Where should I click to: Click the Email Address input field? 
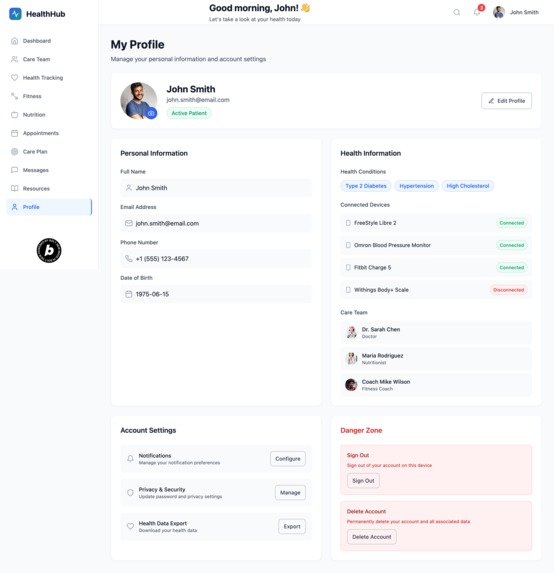coord(216,223)
